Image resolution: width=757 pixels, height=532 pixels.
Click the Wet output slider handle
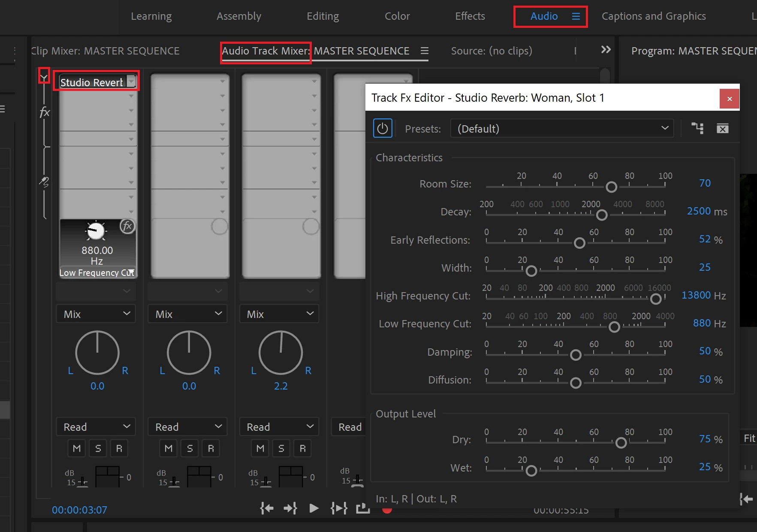(531, 471)
